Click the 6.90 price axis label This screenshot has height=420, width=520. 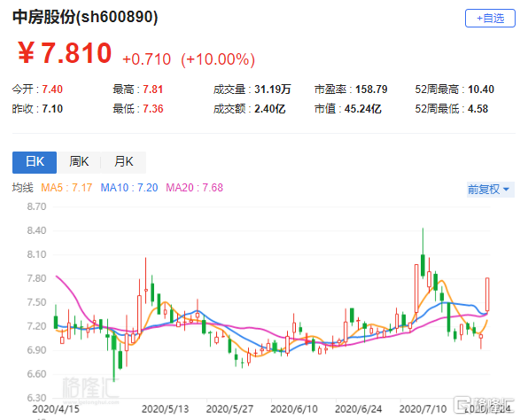point(36,350)
